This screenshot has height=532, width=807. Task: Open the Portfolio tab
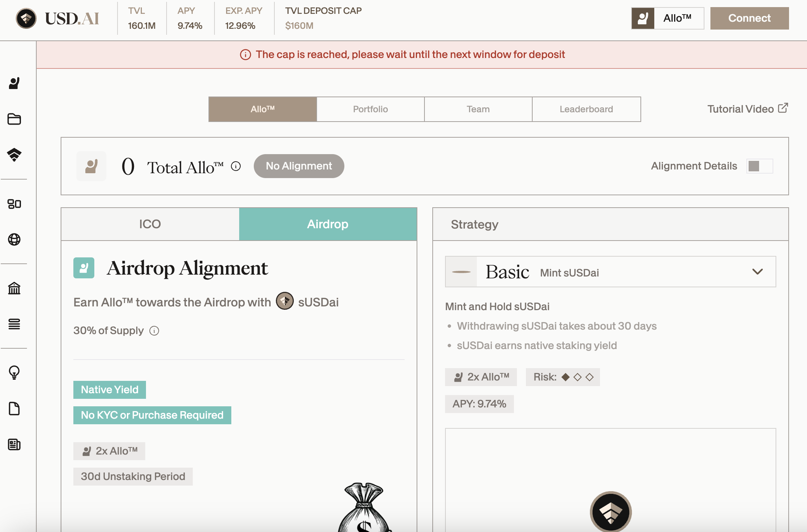click(x=370, y=109)
